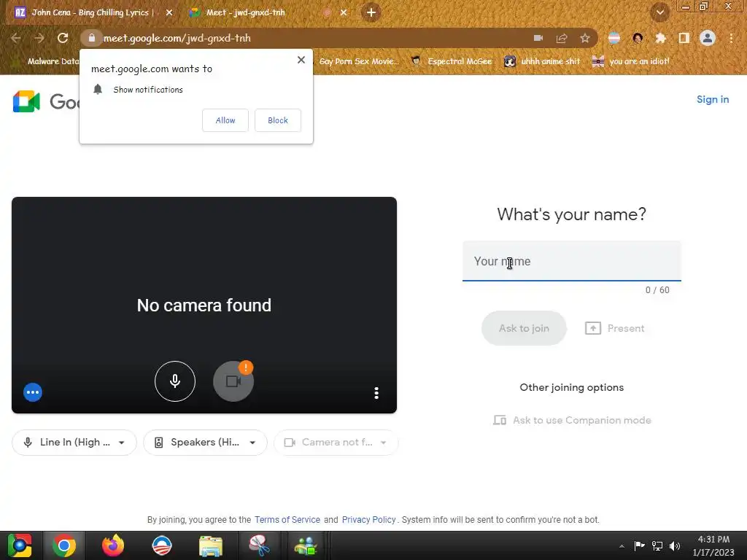Click the taskbar clock showing 4:31 PM
Viewport: 747px width, 560px height.
point(713,545)
